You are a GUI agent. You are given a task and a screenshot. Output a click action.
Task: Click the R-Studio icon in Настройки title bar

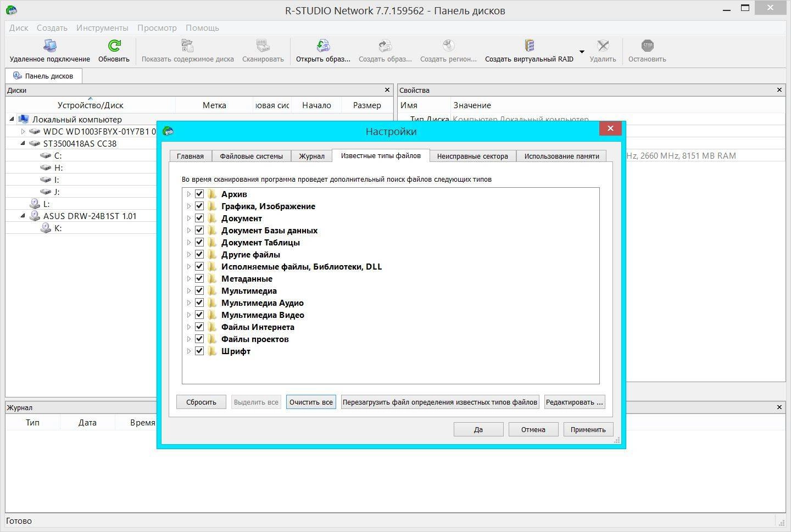pyautogui.click(x=169, y=131)
